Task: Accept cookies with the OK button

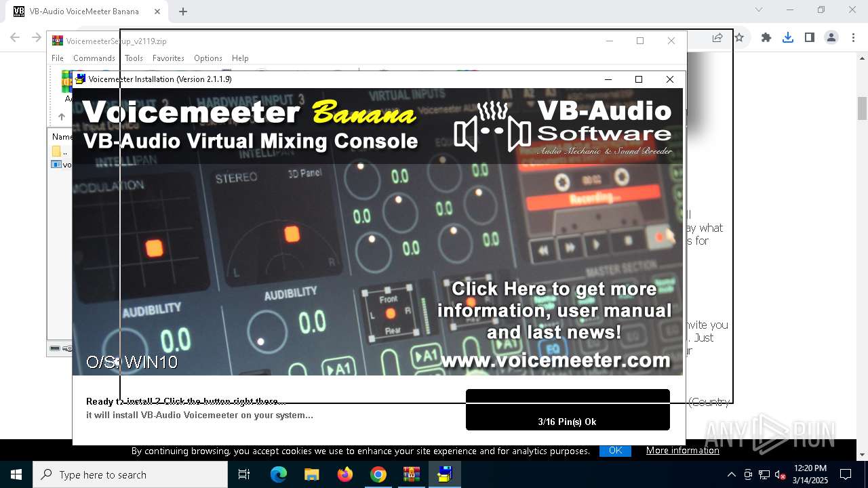Action: point(615,451)
